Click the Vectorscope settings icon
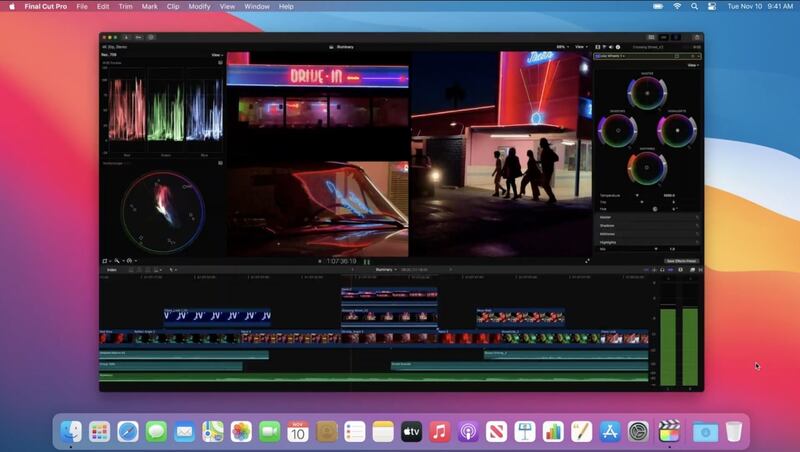This screenshot has width=800, height=452. [x=220, y=163]
